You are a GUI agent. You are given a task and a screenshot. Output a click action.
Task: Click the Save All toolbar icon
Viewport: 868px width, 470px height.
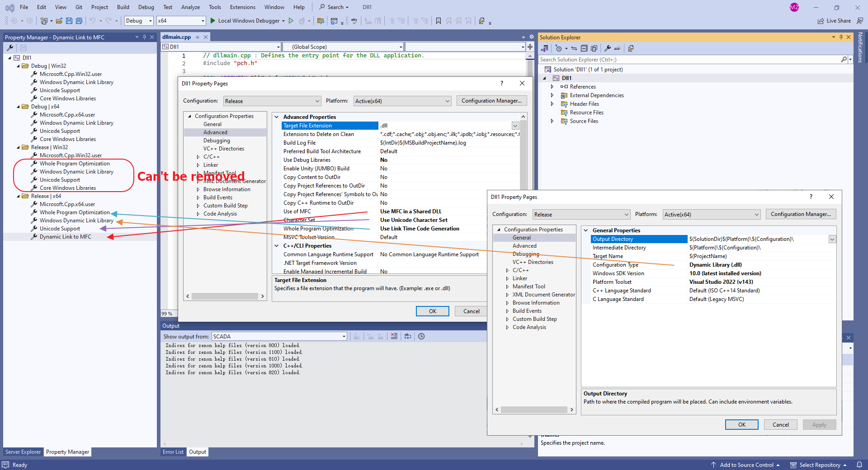coord(79,21)
